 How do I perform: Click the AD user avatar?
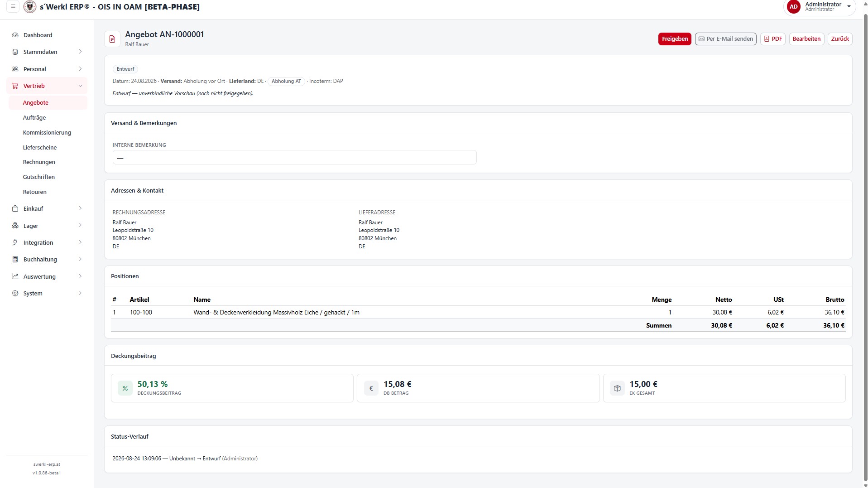click(x=793, y=7)
